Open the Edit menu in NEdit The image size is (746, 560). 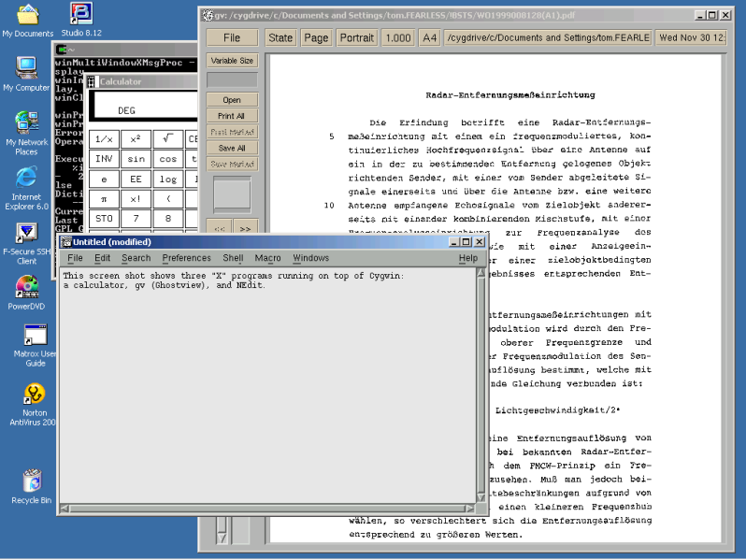(x=102, y=258)
